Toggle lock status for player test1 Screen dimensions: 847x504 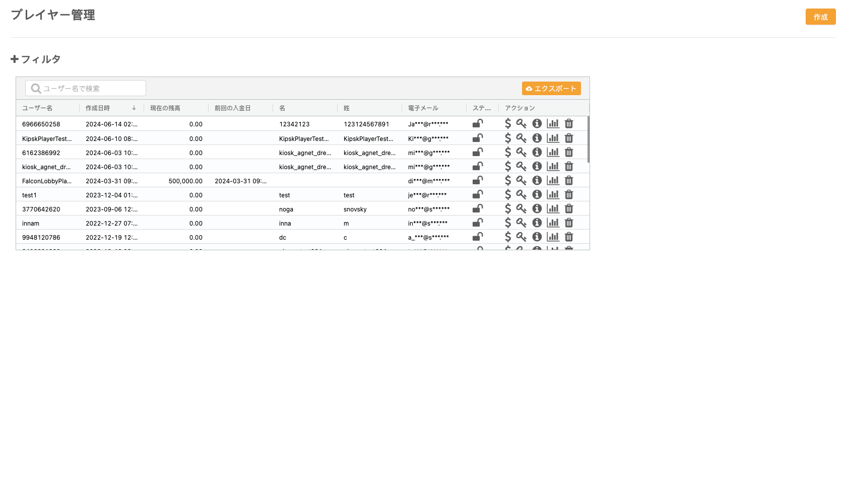tap(478, 194)
